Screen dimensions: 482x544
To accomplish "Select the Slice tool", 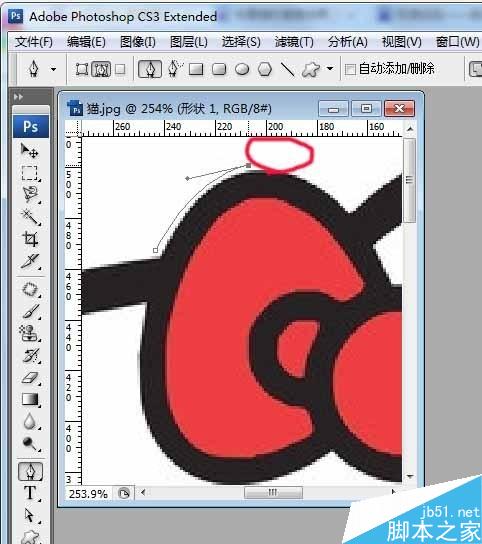I will [x=30, y=261].
